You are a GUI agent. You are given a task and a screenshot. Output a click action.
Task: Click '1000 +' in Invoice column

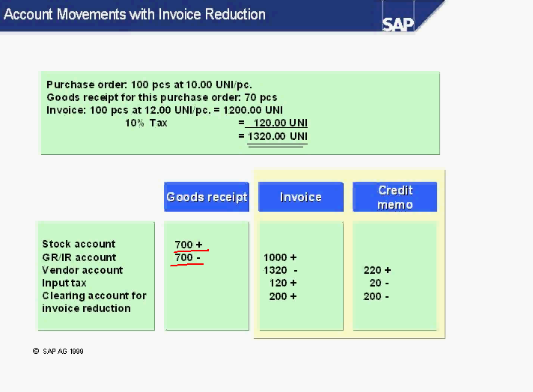pos(280,257)
